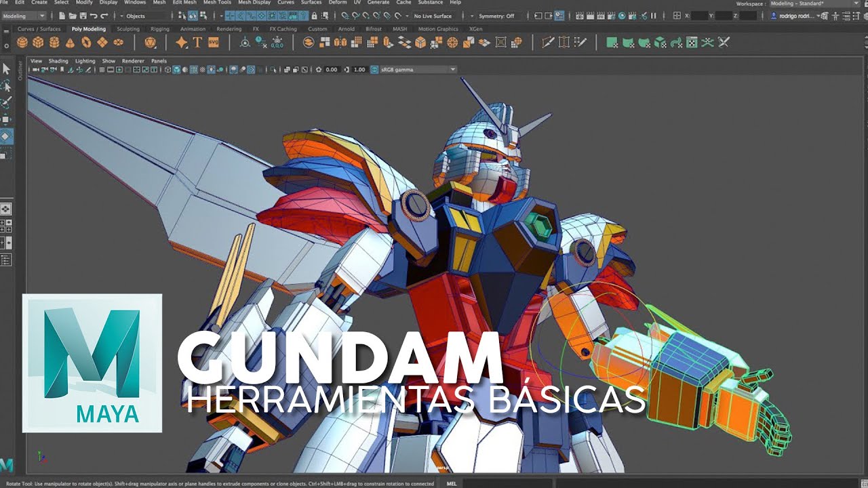Toggle select by component type mode
This screenshot has height=488, width=868.
point(204,16)
